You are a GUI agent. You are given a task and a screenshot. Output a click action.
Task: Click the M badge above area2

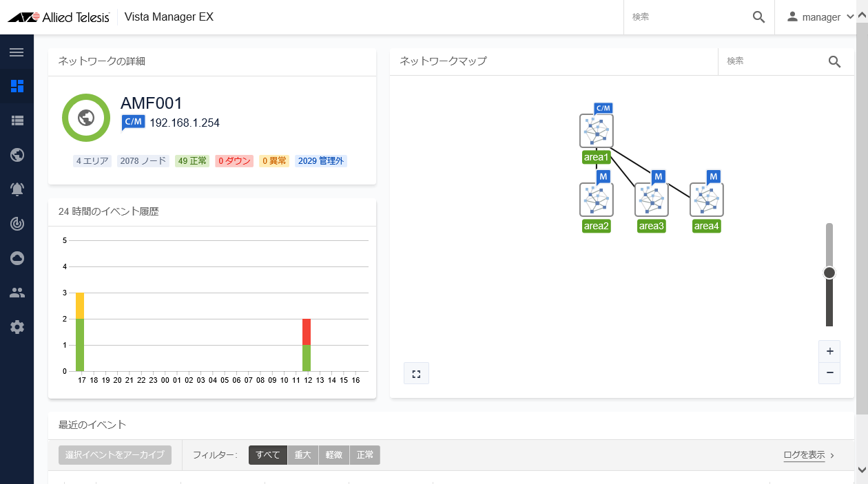coord(603,176)
